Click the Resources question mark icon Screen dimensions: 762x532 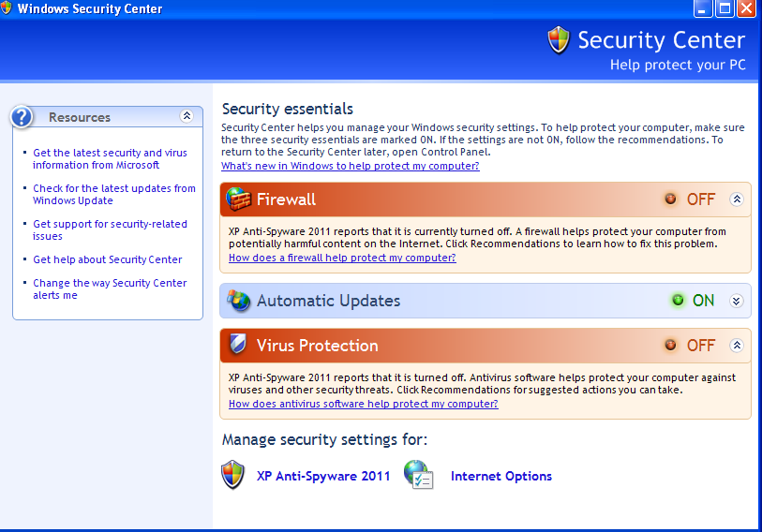tap(22, 117)
